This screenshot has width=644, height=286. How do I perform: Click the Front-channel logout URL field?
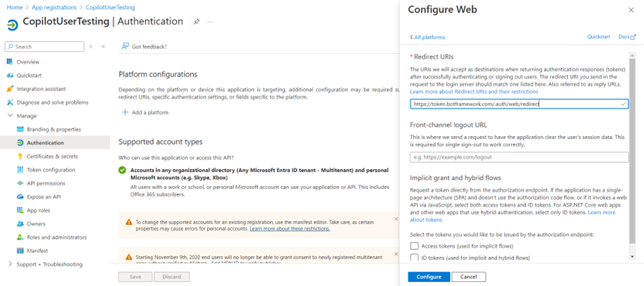click(x=519, y=157)
